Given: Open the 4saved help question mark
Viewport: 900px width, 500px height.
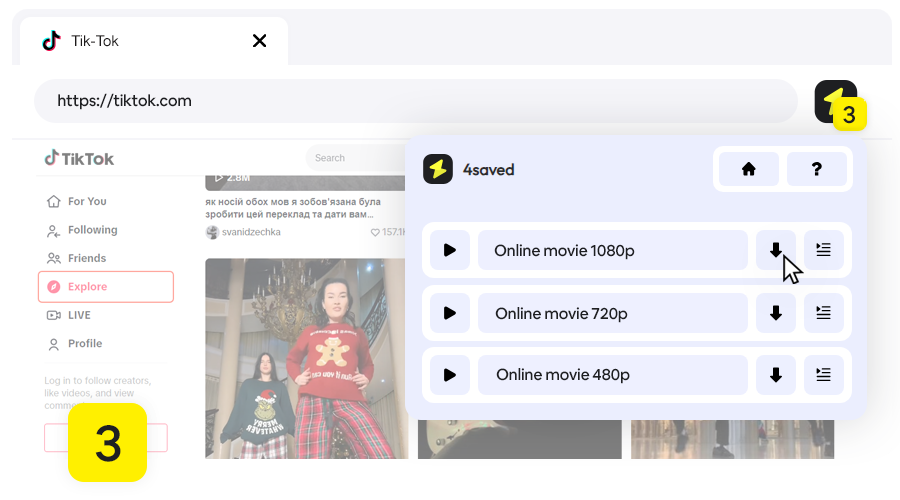Looking at the screenshot, I should (816, 169).
